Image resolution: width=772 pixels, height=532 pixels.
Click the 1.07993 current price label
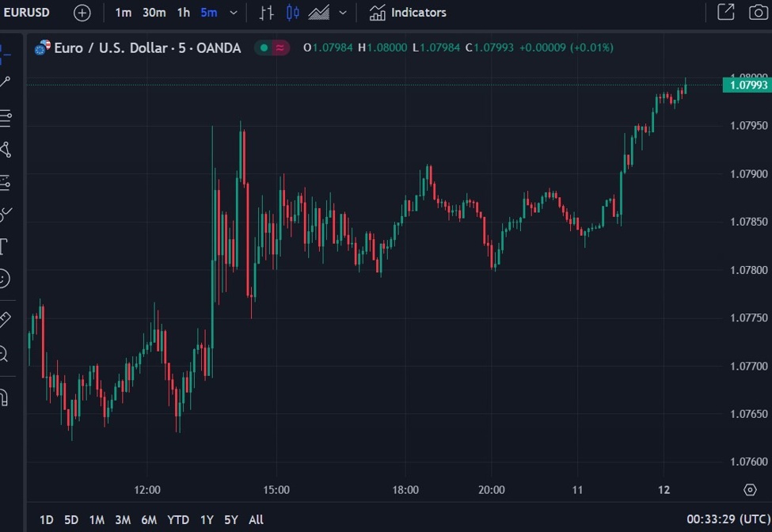(x=747, y=85)
